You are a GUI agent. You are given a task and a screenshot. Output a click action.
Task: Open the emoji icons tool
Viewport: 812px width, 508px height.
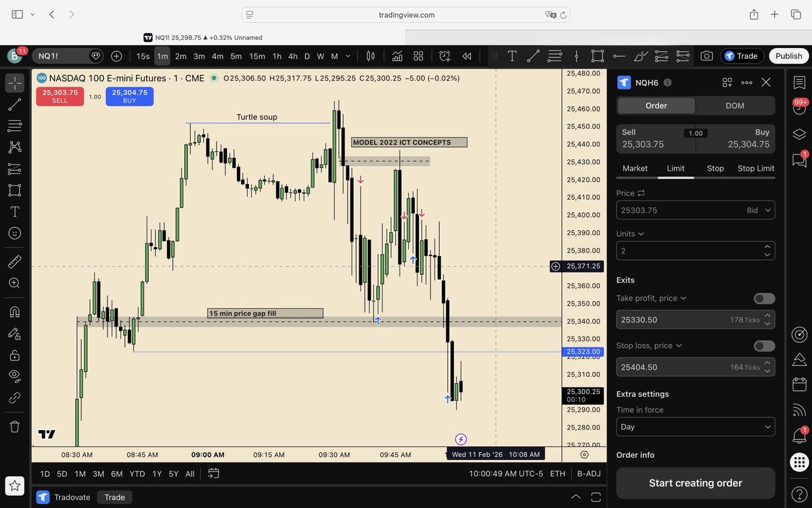tap(15, 233)
